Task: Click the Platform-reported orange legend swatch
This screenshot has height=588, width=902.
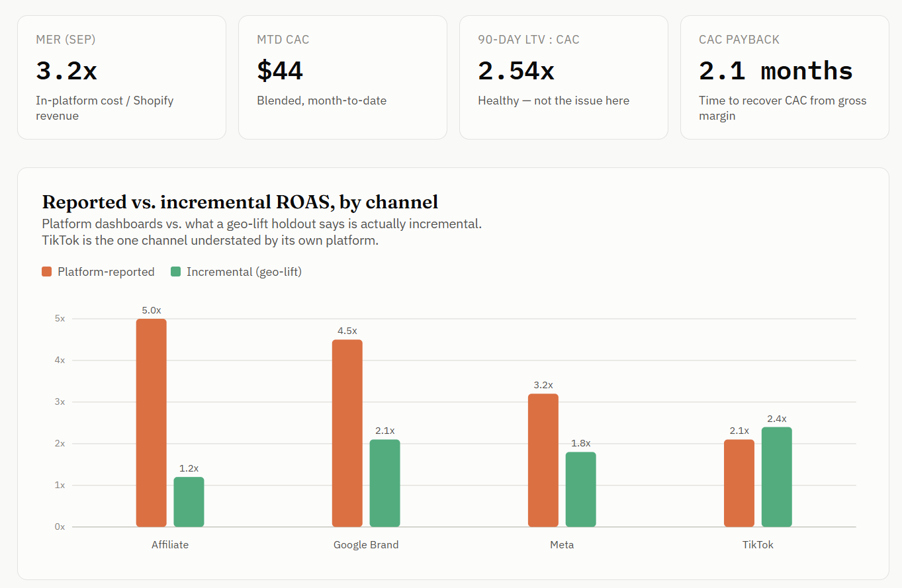Action: click(x=46, y=272)
